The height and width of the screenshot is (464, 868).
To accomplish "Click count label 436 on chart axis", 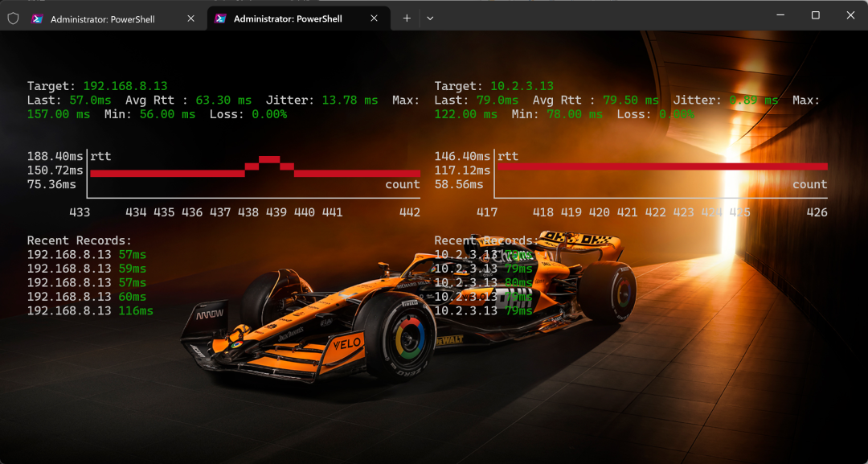I will 192,212.
